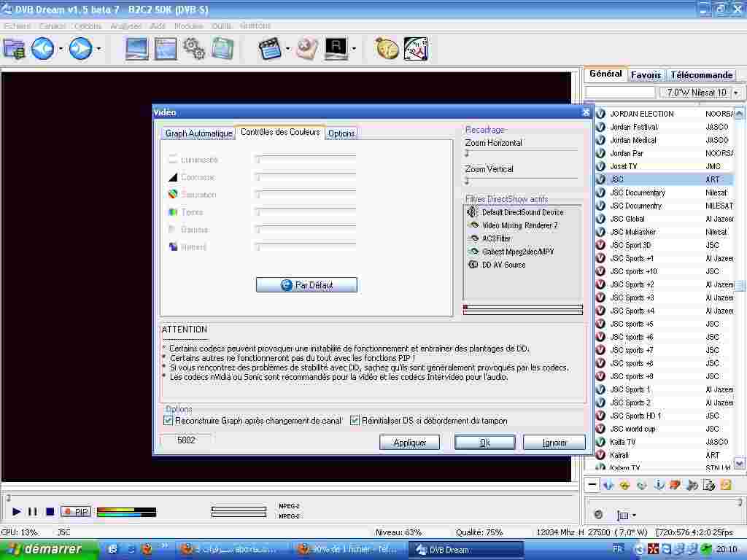
Task: Click the green framed window toolbar icon
Action: click(222, 49)
